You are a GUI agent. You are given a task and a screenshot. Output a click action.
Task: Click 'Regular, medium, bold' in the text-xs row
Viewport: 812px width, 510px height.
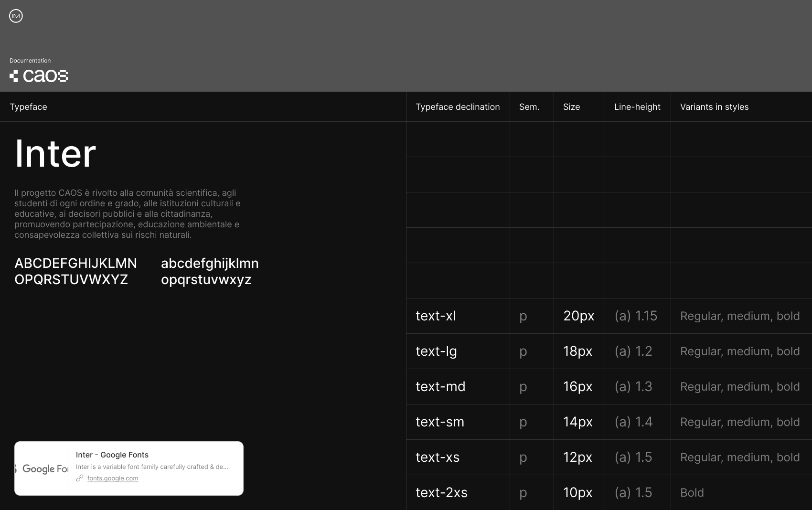pyautogui.click(x=740, y=457)
